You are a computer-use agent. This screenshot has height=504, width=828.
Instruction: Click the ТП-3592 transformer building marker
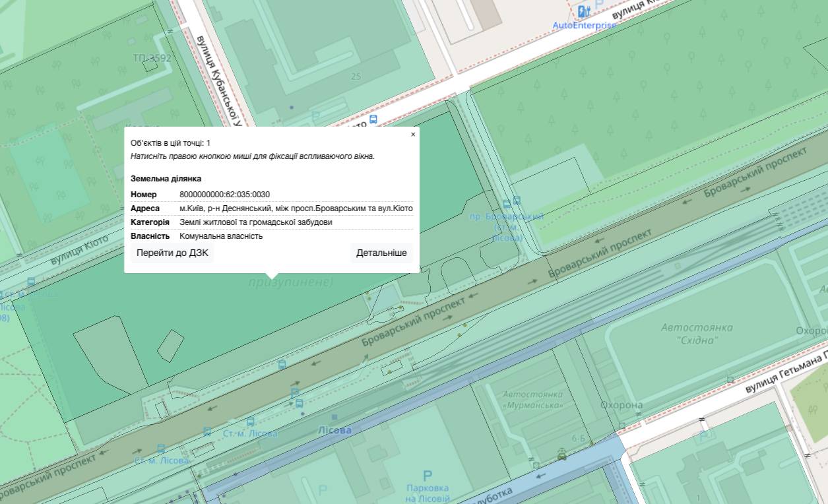point(150,63)
